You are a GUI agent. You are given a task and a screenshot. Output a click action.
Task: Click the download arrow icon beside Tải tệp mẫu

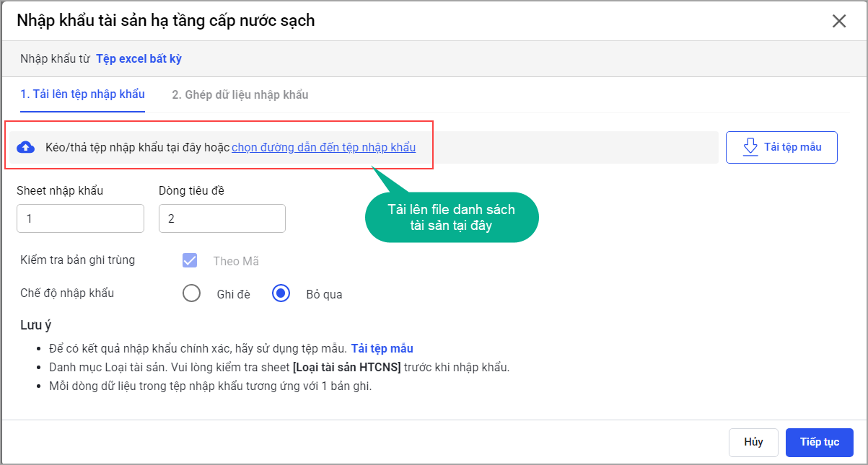click(750, 147)
